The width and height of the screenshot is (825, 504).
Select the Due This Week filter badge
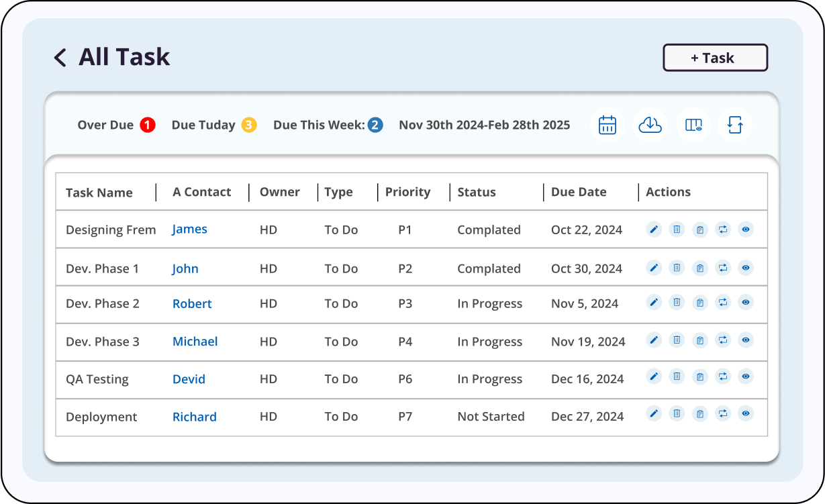coord(375,125)
